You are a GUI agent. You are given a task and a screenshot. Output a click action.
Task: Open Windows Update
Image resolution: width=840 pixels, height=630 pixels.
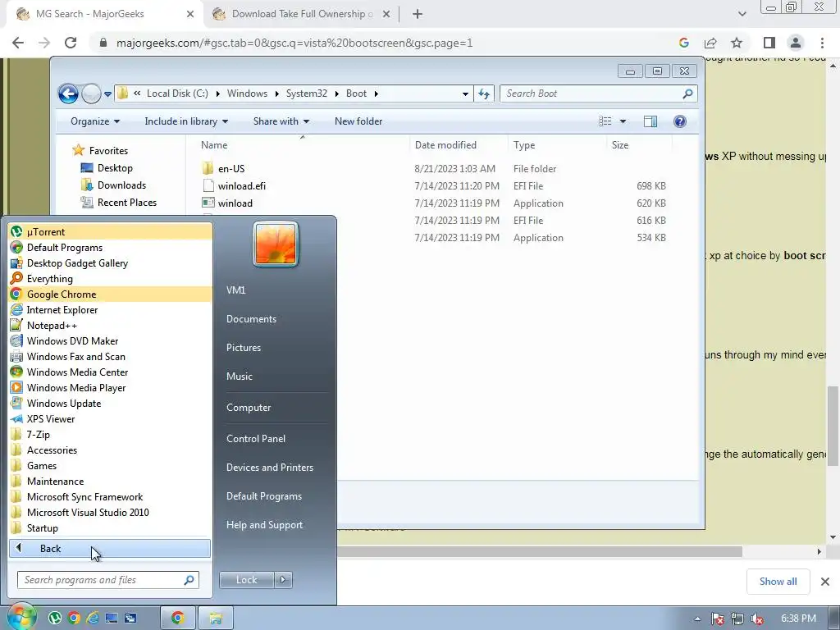tap(111, 404)
